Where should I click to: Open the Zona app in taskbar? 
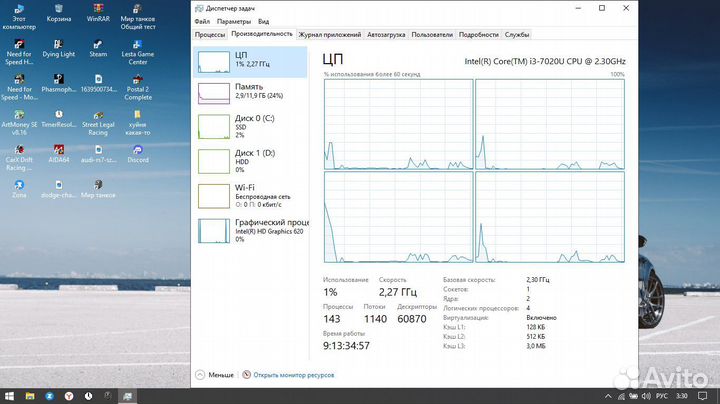[50, 396]
